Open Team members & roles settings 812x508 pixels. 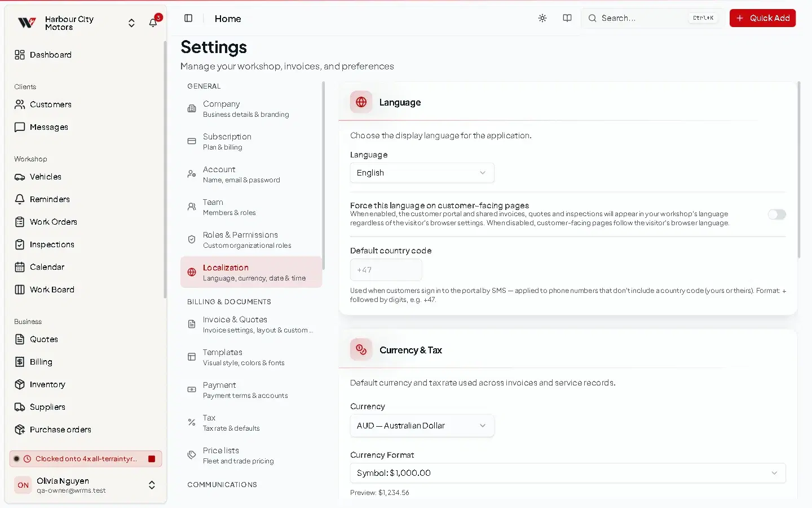point(251,207)
